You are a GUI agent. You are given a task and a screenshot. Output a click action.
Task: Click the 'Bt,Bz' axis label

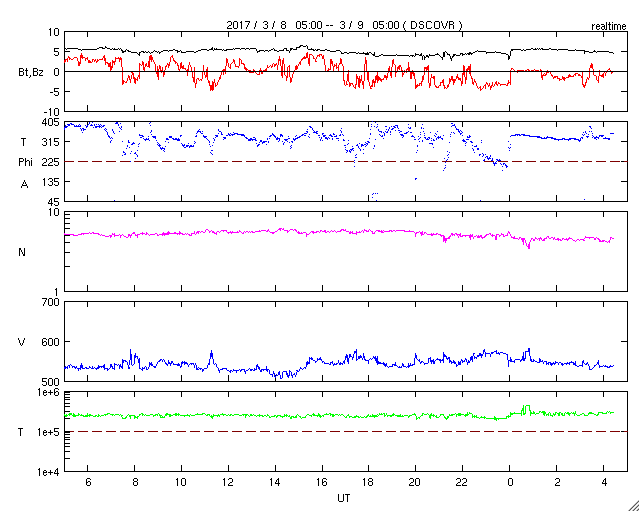coord(31,73)
